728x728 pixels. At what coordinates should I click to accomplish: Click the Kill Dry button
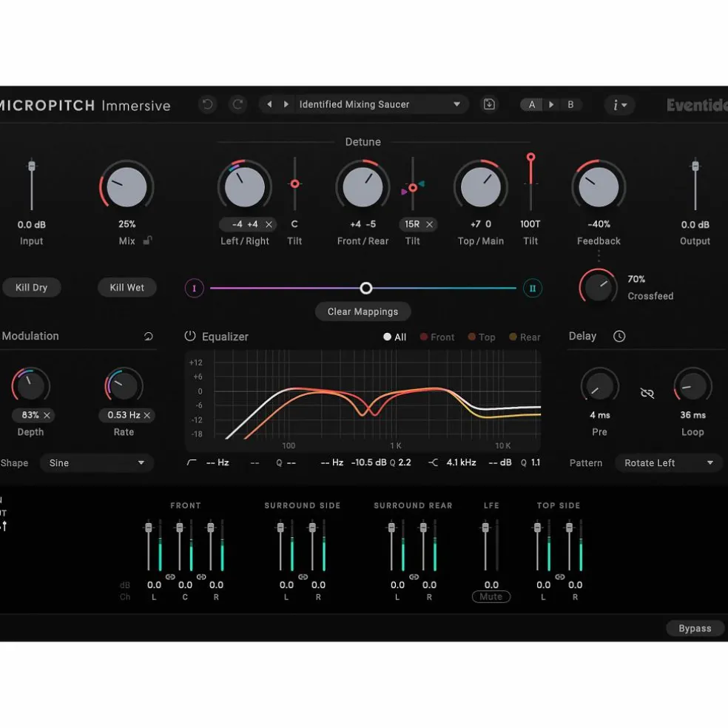coord(32,287)
